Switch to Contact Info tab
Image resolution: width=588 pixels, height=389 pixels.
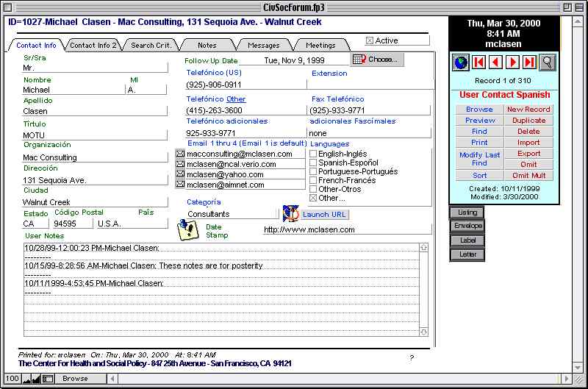[36, 46]
